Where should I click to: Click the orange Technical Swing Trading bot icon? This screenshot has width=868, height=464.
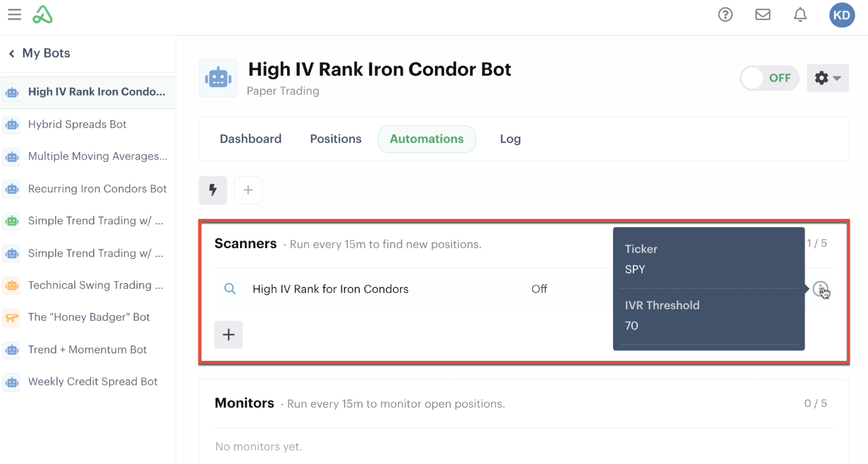click(x=12, y=285)
